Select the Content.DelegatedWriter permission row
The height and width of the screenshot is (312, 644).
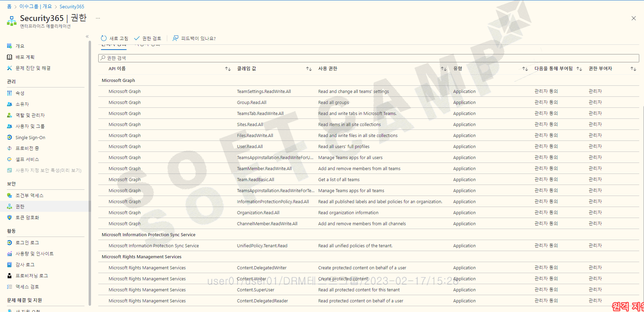369,268
